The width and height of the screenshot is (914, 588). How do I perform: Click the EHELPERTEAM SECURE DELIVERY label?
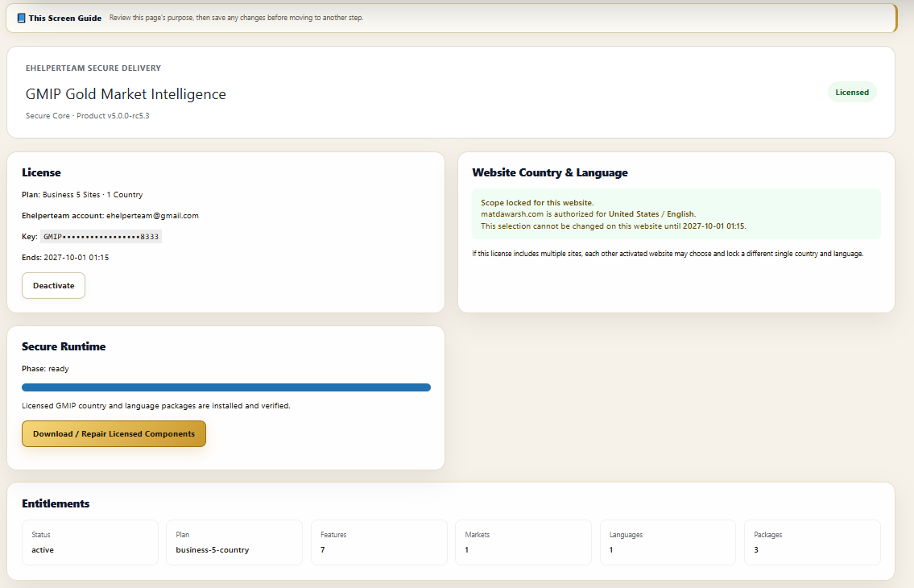[x=93, y=68]
